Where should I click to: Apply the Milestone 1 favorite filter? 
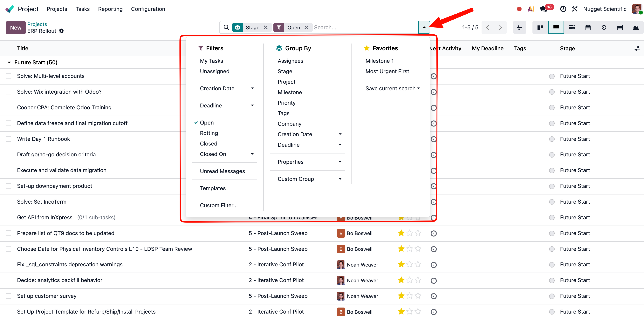[379, 60]
